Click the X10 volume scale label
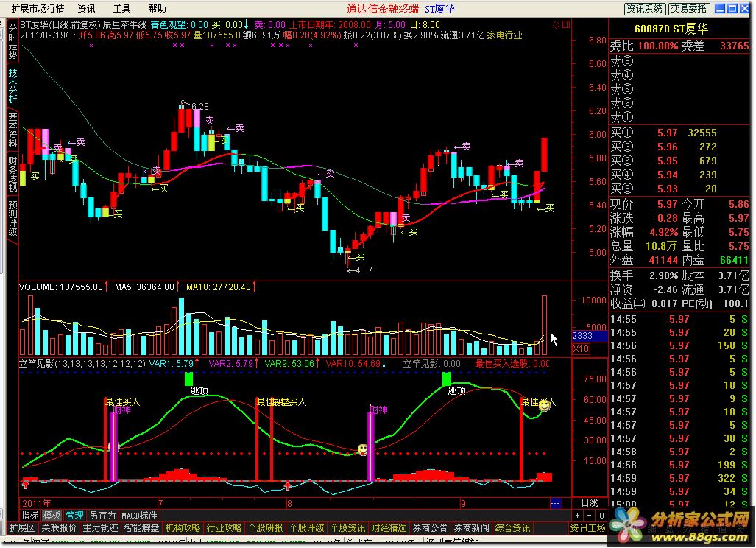This screenshot has width=756, height=548. tap(581, 349)
